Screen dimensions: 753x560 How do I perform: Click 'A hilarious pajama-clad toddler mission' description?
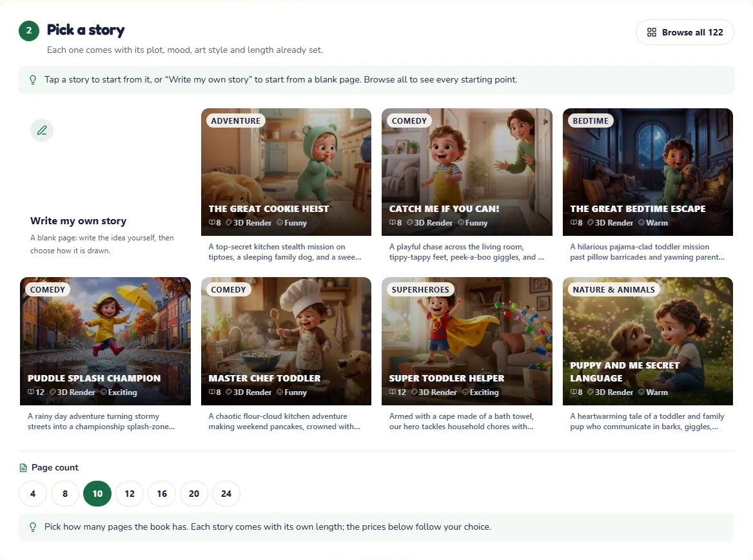[x=647, y=252]
